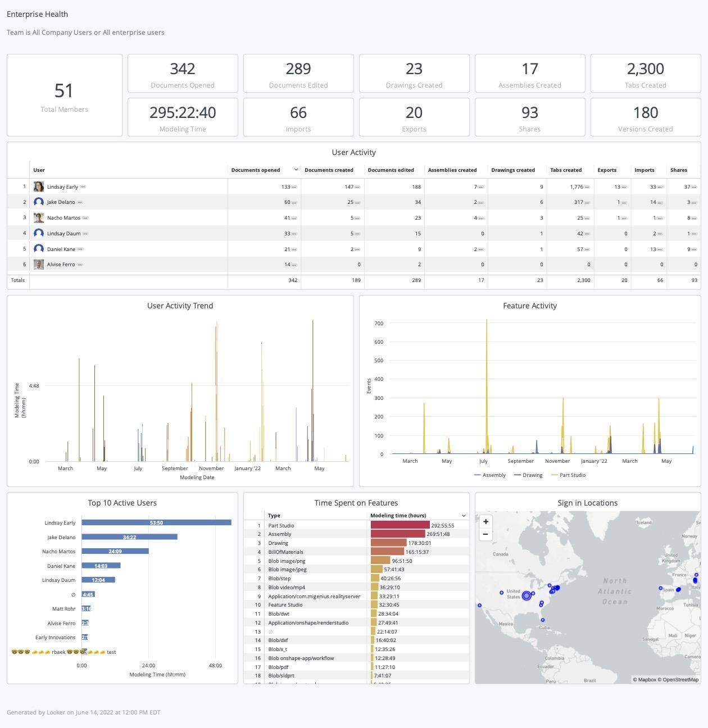Click sort arrow on Documents opened column
708x728 pixels.
pyautogui.click(x=296, y=170)
